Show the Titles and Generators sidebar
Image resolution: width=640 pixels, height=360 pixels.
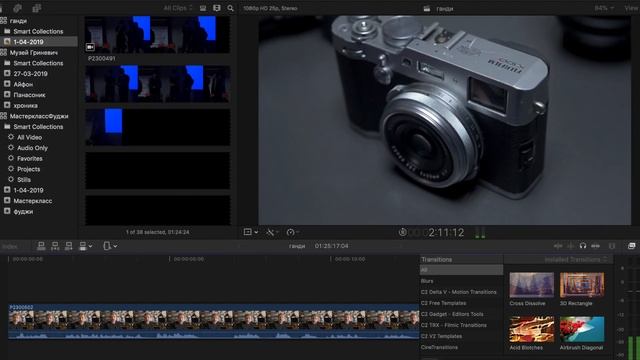pyautogui.click(x=37, y=8)
